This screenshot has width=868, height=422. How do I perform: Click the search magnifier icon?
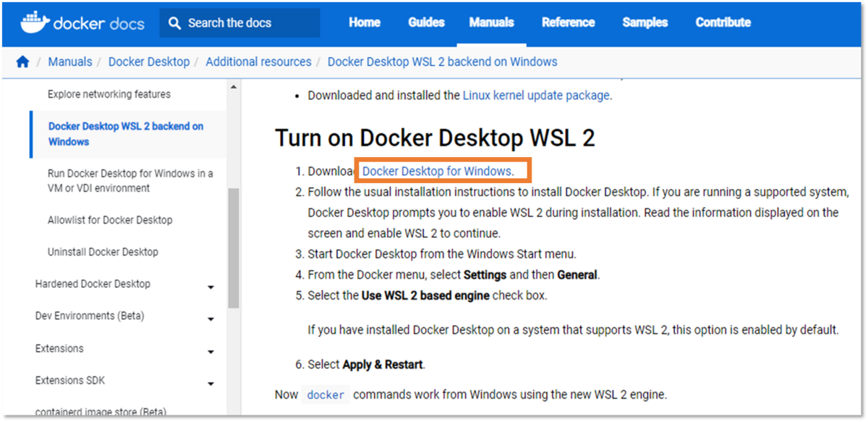[x=174, y=23]
